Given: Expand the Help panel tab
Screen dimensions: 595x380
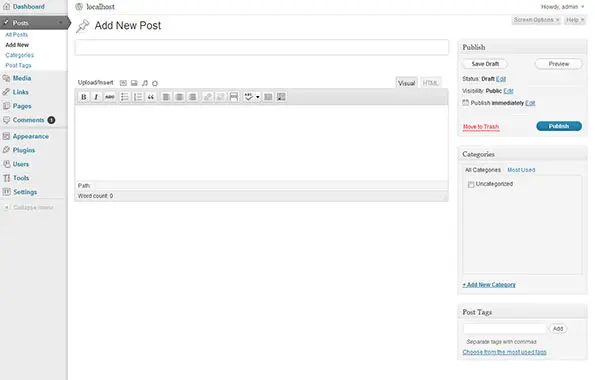Looking at the screenshot, I should tap(575, 20).
